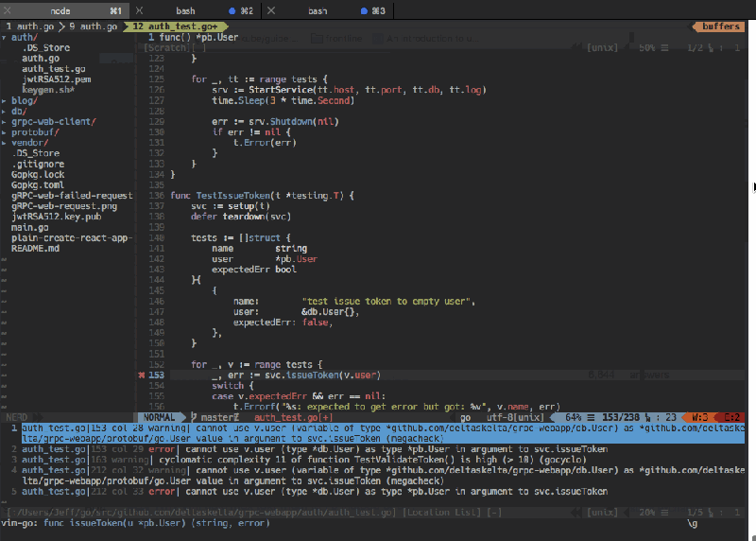Click srv.Shutdown(nil) on line 129
The height and width of the screenshot is (541, 756).
coord(294,122)
